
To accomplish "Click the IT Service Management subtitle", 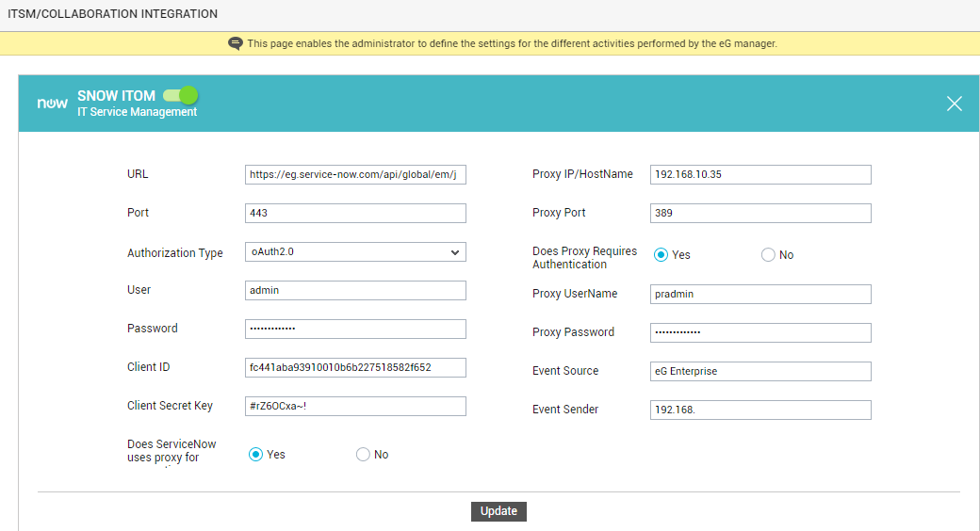I will tap(137, 112).
